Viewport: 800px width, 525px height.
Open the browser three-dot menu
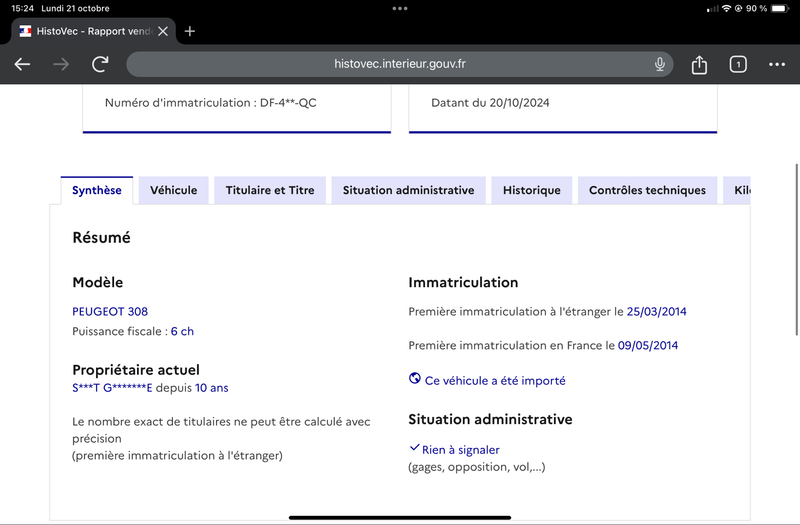pyautogui.click(x=777, y=64)
